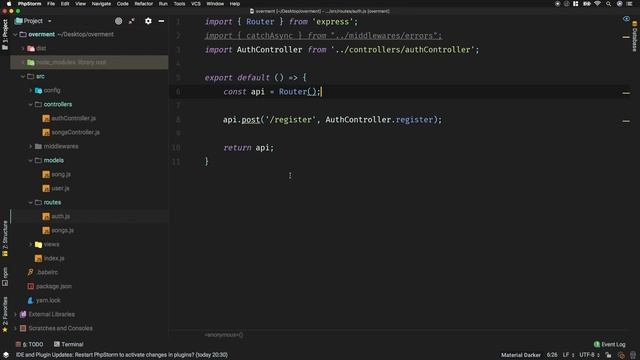The width and height of the screenshot is (640, 360).
Task: Expand the dist folder
Action: (x=23, y=49)
